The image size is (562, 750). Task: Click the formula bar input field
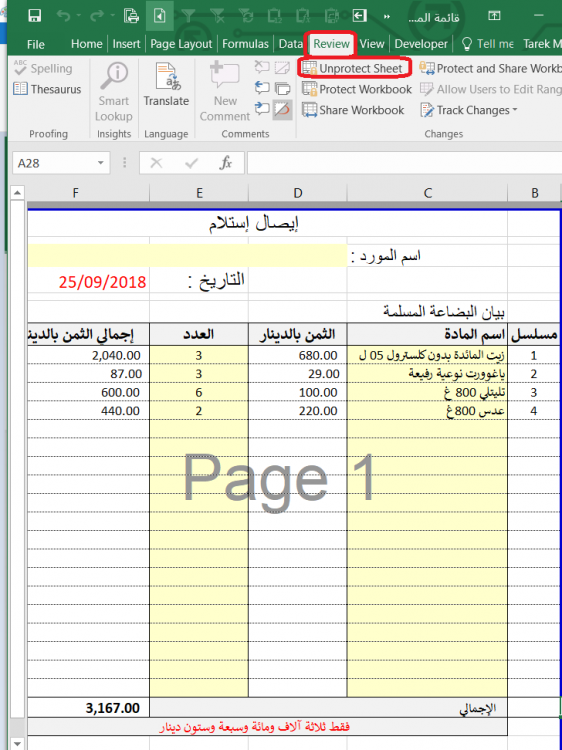404,163
